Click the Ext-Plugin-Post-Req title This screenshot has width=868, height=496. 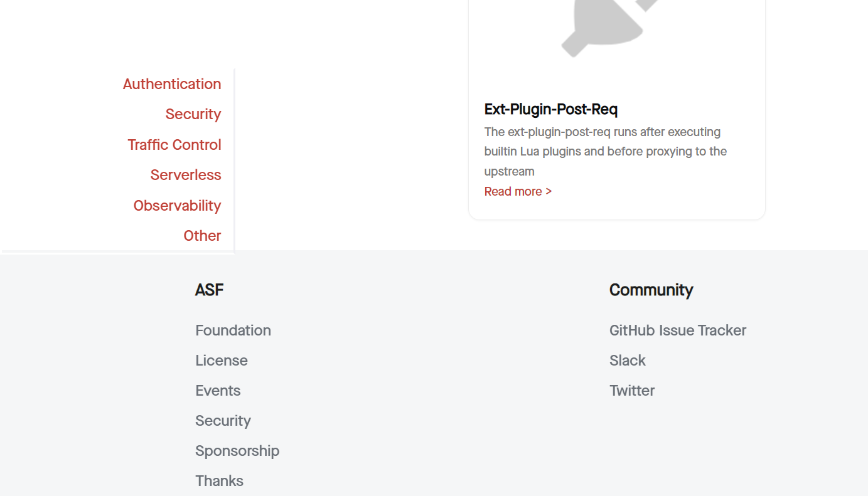(x=550, y=109)
